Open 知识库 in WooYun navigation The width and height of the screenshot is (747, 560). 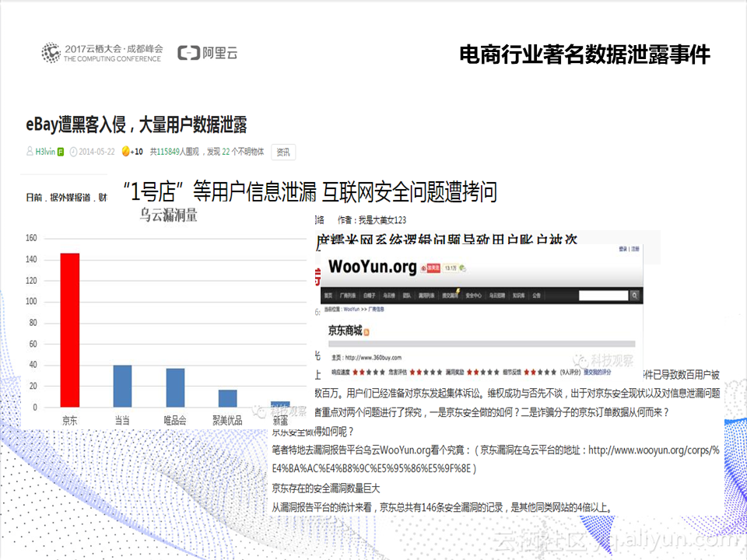click(518, 296)
